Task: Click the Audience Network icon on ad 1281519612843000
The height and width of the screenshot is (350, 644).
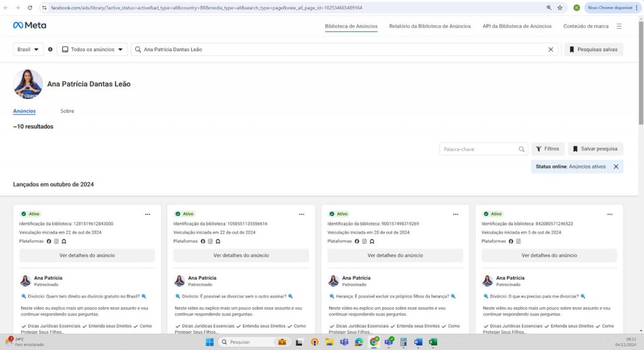Action: 64,242
